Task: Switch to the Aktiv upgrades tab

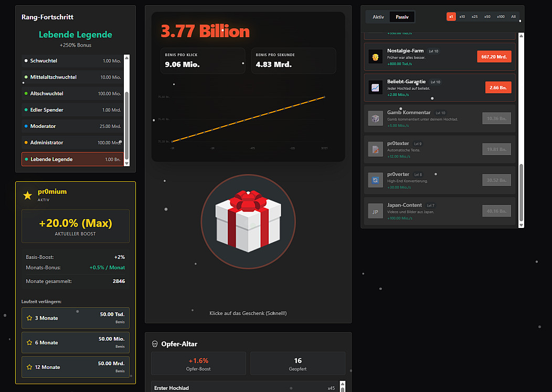Action: tap(378, 17)
